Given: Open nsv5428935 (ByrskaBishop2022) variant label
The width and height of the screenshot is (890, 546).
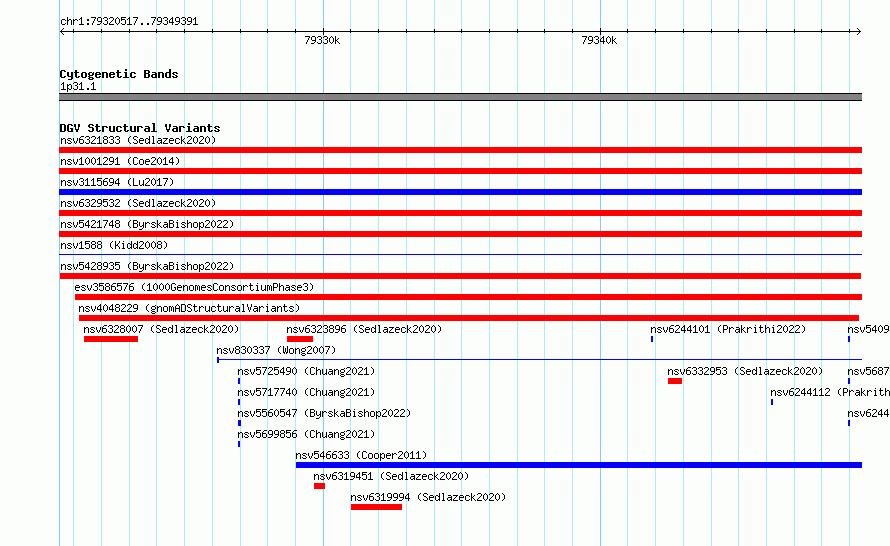Looking at the screenshot, I should pyautogui.click(x=147, y=266).
